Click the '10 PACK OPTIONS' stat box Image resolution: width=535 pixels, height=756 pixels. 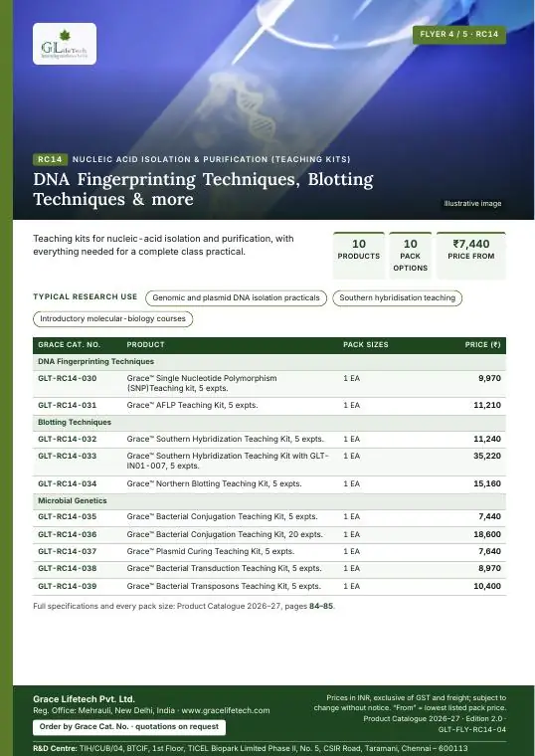(x=410, y=256)
